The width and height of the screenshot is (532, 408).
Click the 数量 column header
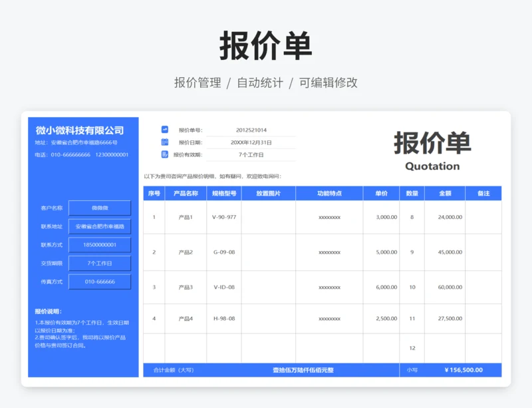[x=412, y=193]
